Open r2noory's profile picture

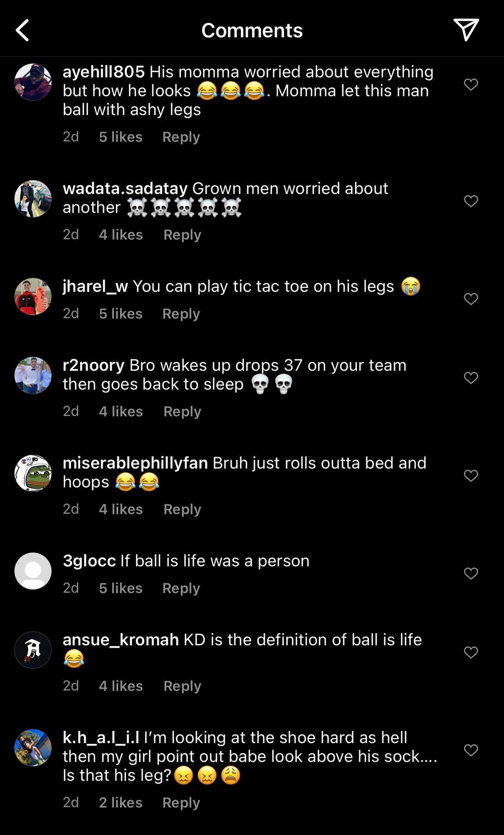pyautogui.click(x=33, y=376)
